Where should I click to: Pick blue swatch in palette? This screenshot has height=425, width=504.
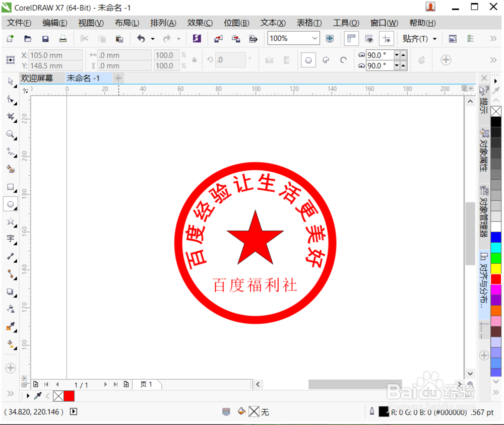pos(496,237)
